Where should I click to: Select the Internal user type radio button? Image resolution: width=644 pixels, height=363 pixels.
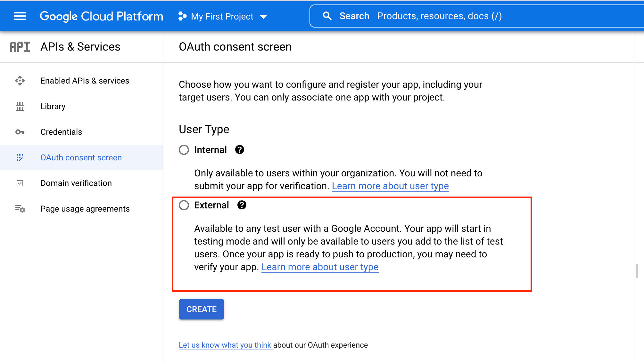(184, 150)
